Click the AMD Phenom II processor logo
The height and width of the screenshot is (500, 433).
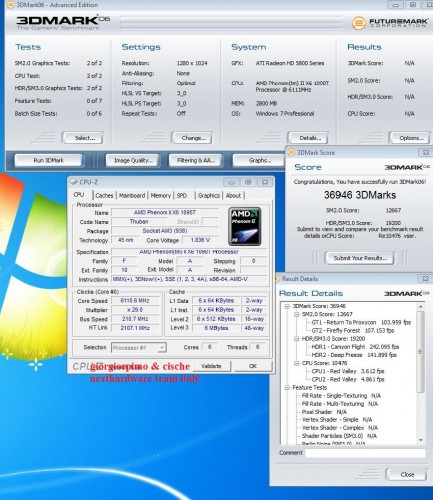pyautogui.click(x=245, y=226)
